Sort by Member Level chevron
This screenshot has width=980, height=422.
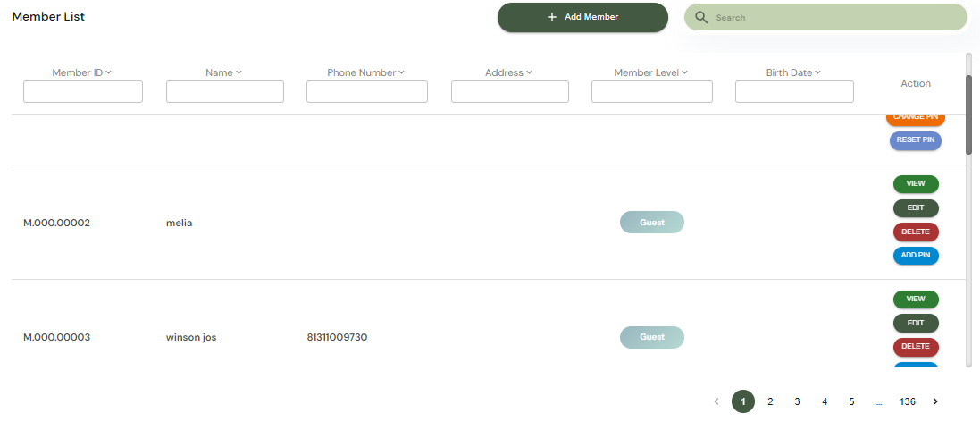click(684, 72)
